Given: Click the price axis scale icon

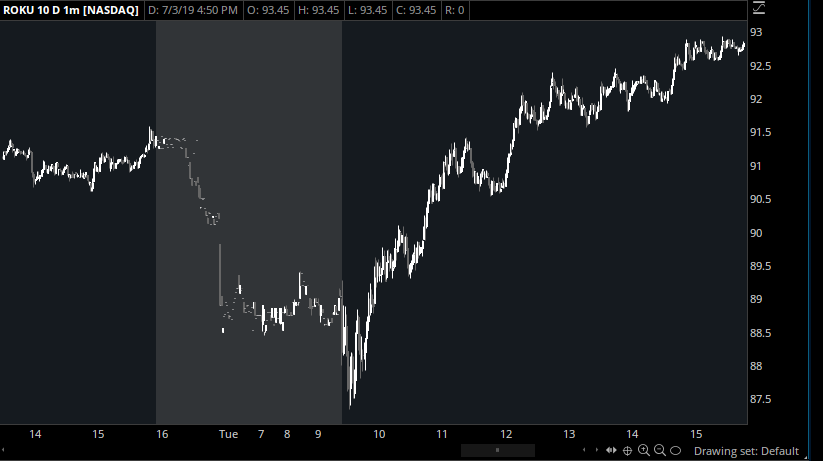Looking at the screenshot, I should tap(759, 7).
